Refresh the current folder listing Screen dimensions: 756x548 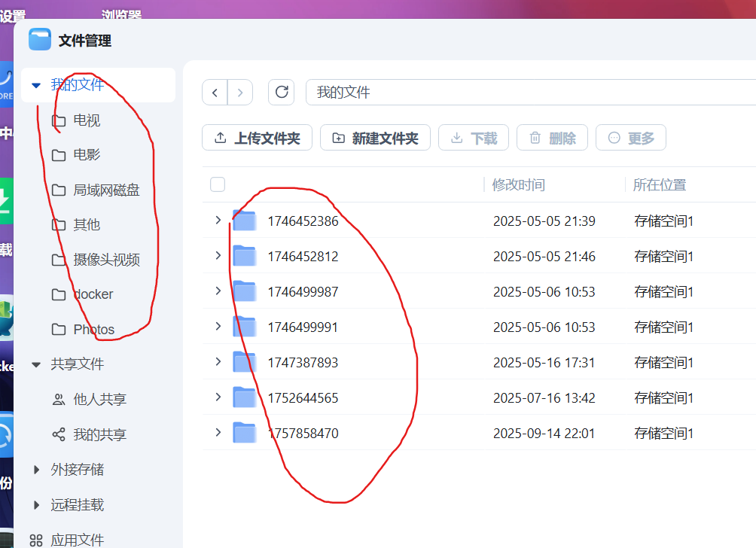(282, 92)
